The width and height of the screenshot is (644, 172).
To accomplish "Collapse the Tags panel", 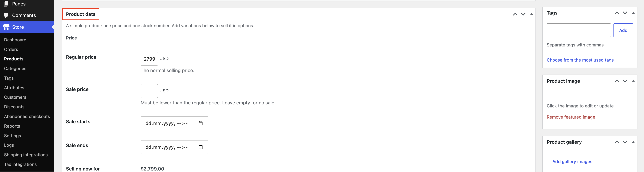I will coord(633,13).
